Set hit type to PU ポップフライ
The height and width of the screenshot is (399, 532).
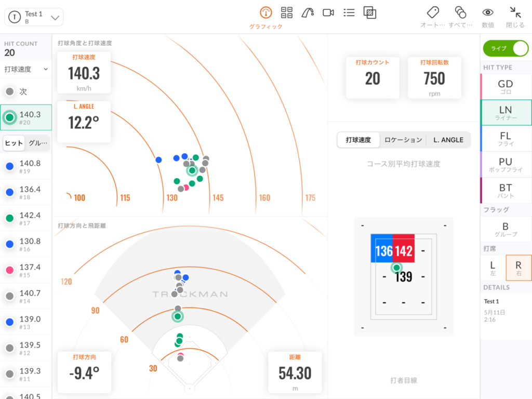pos(506,165)
